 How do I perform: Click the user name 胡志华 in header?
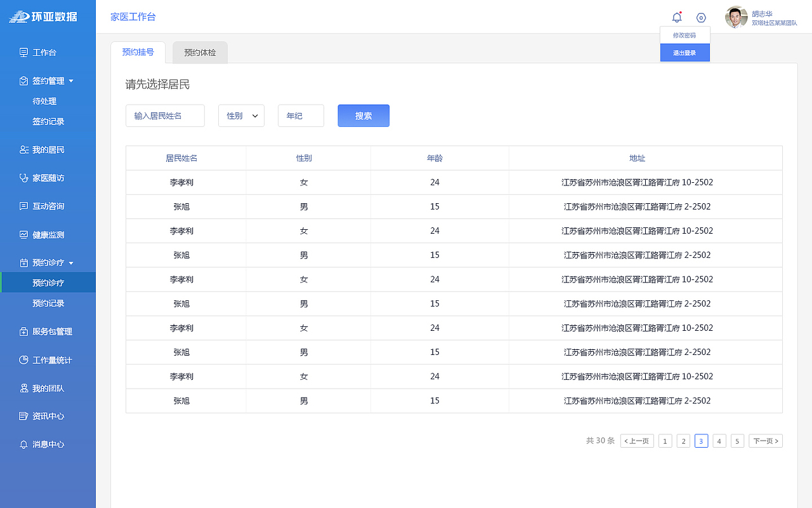(762, 13)
